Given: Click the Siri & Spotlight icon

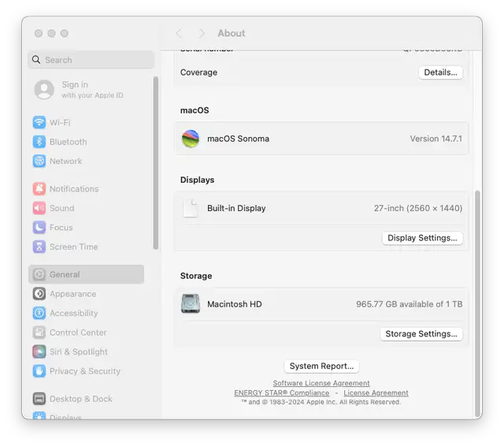Looking at the screenshot, I should coord(39,351).
